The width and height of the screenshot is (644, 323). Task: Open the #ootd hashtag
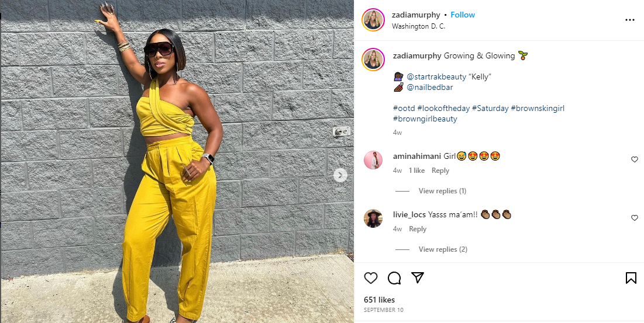click(x=404, y=109)
